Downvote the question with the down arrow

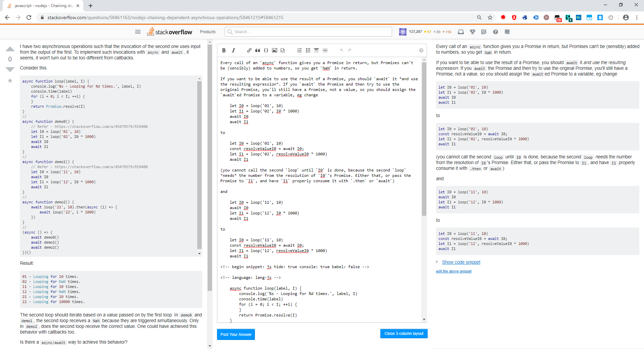[x=10, y=69]
